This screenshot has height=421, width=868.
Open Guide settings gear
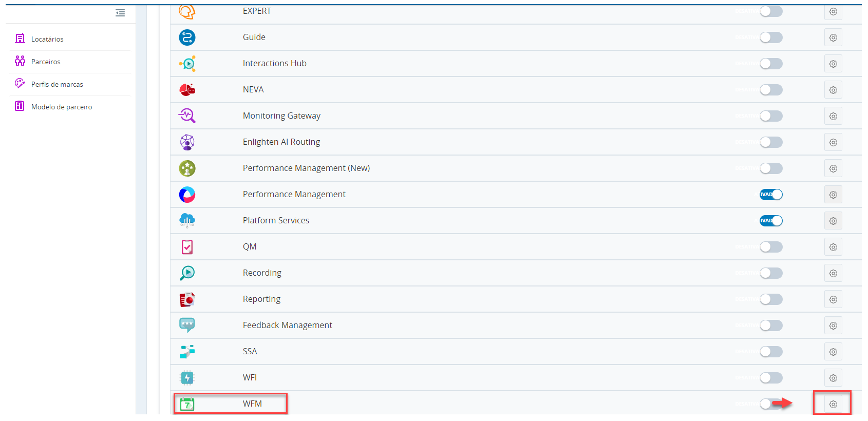(833, 38)
